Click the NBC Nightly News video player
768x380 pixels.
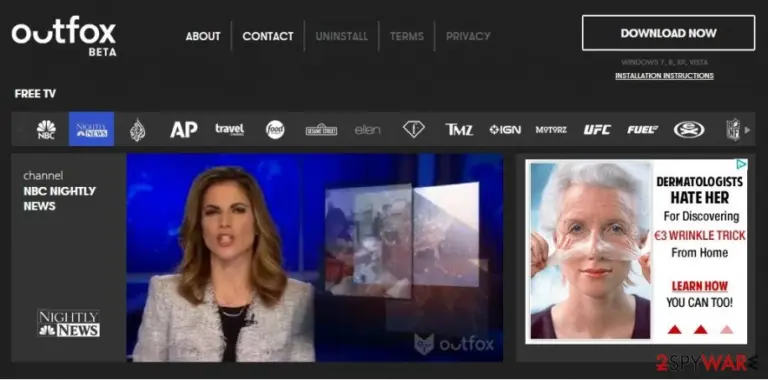click(x=314, y=258)
